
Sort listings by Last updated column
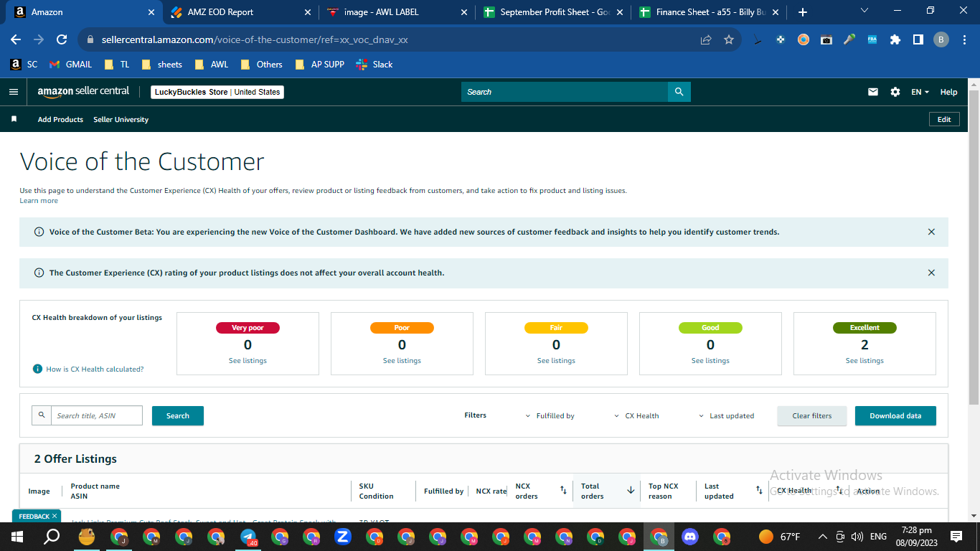pos(759,491)
